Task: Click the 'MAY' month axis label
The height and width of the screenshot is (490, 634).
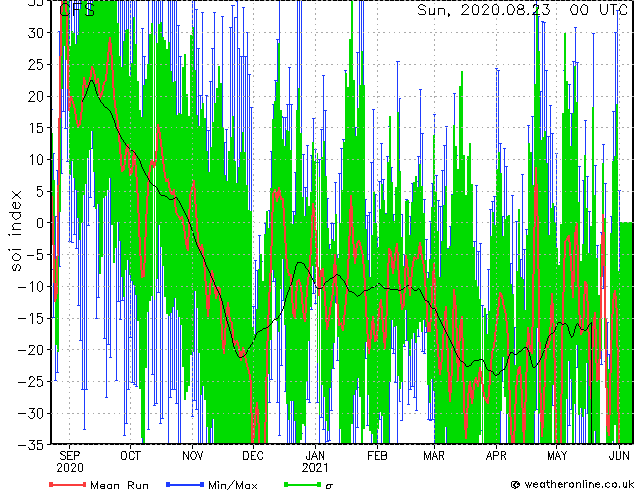Action: pos(557,456)
